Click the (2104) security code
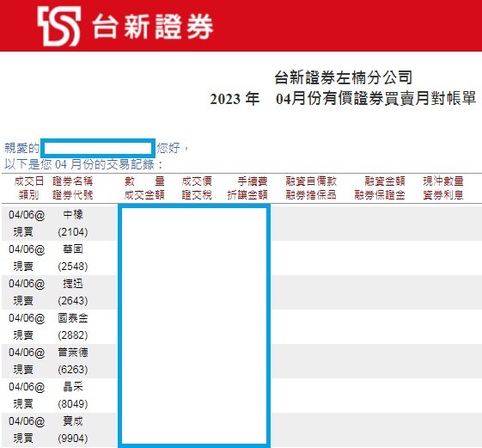 coord(73,231)
